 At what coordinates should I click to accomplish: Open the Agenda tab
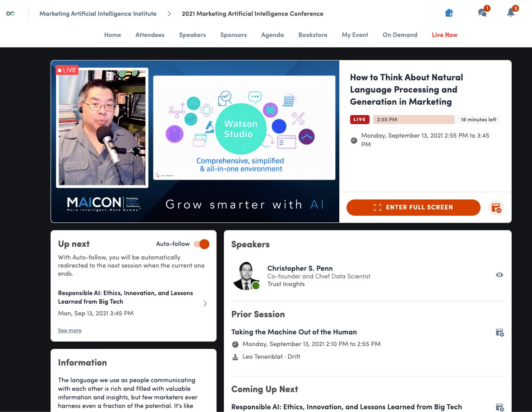coord(273,35)
